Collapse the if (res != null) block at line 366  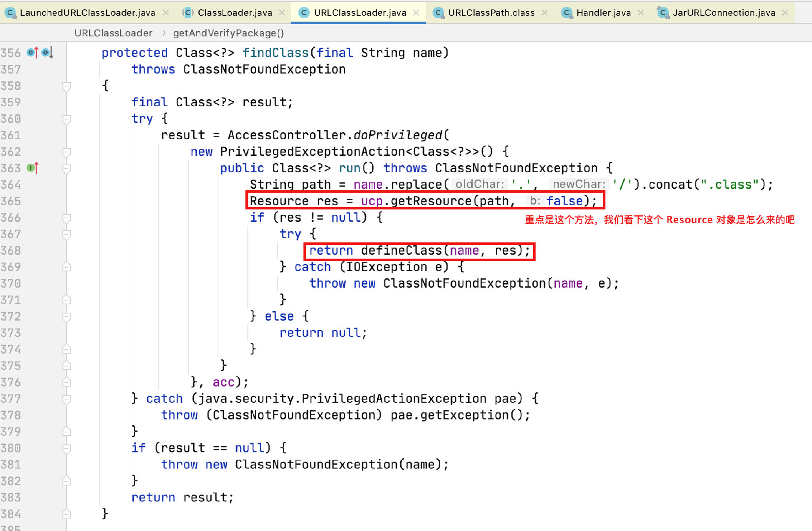click(66, 218)
